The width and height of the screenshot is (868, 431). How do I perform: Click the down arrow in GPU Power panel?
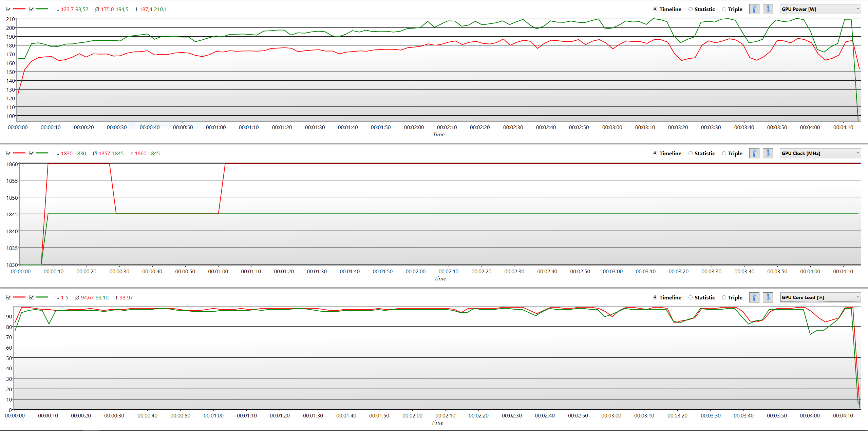(768, 9)
